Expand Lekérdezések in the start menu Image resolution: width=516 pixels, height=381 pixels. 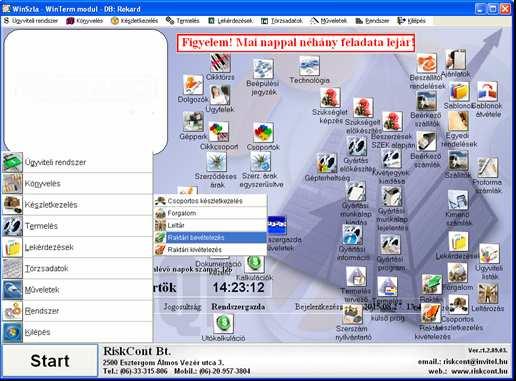click(x=77, y=247)
